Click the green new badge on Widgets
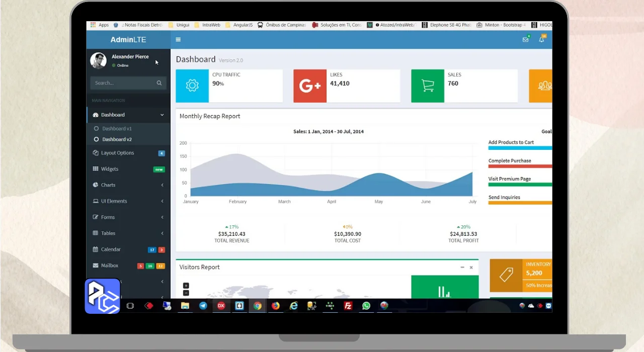The image size is (644, 352). (159, 169)
